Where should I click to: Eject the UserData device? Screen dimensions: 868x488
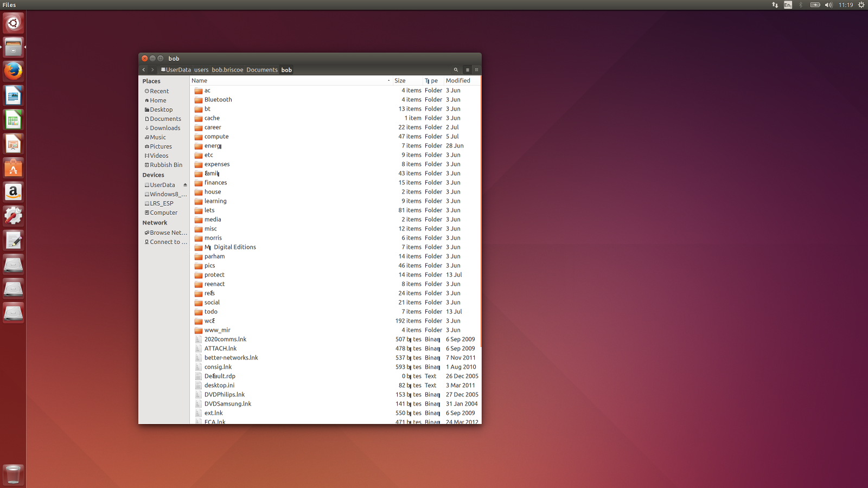185,185
